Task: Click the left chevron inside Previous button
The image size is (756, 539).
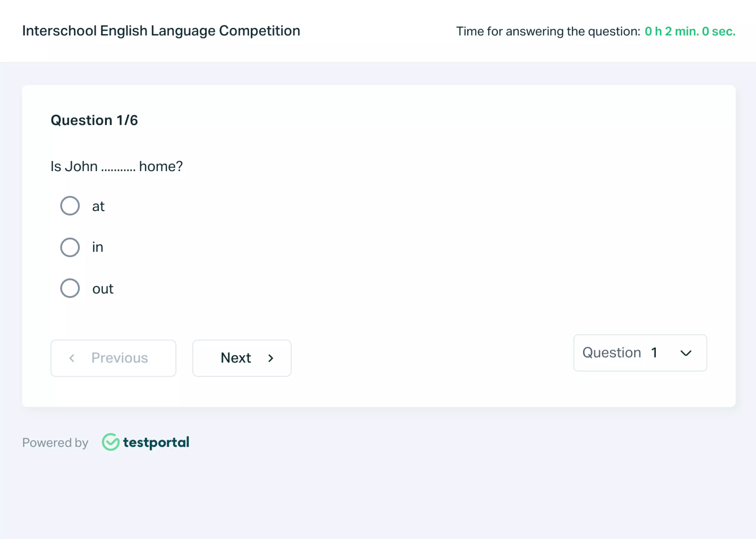Action: coord(72,358)
